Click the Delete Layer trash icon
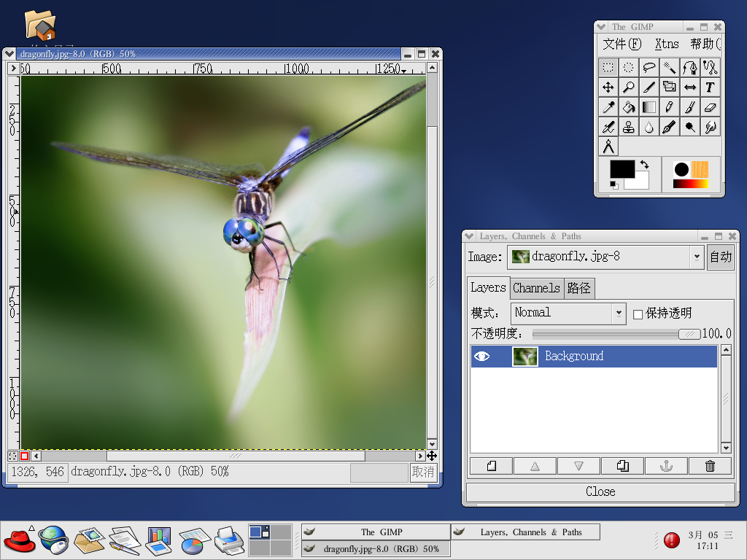The height and width of the screenshot is (560, 747). click(710, 466)
